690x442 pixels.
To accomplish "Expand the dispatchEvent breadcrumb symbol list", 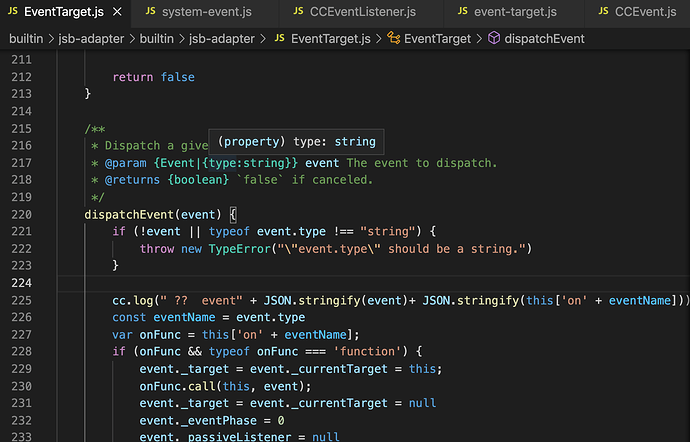I will click(545, 39).
